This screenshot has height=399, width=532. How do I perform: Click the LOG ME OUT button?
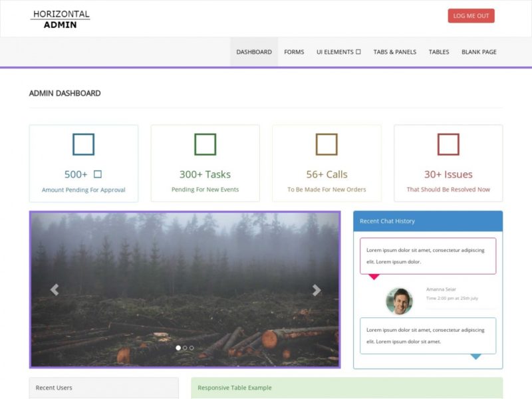click(x=471, y=15)
